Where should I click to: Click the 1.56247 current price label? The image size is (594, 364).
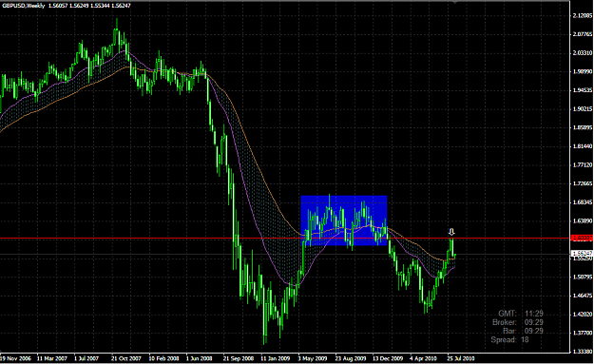tap(582, 253)
